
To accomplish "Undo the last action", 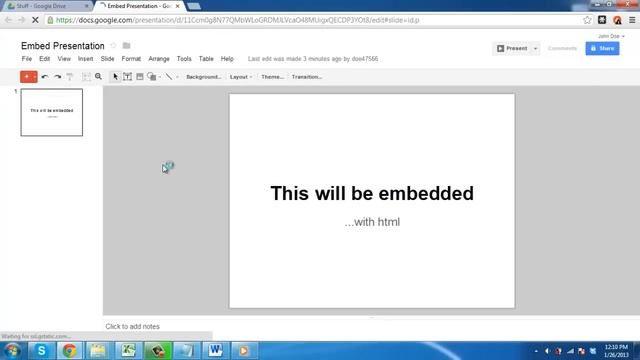I will 45,77.
